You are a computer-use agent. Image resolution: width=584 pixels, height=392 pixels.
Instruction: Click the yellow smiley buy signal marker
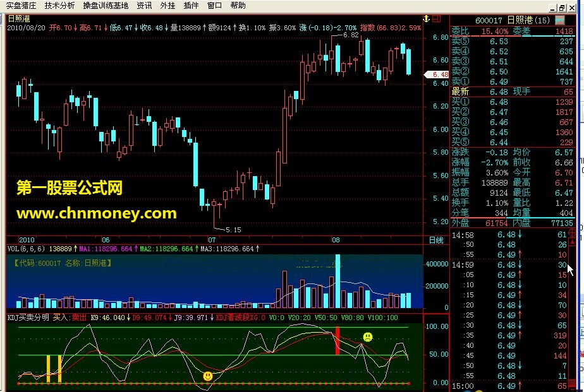(x=208, y=376)
